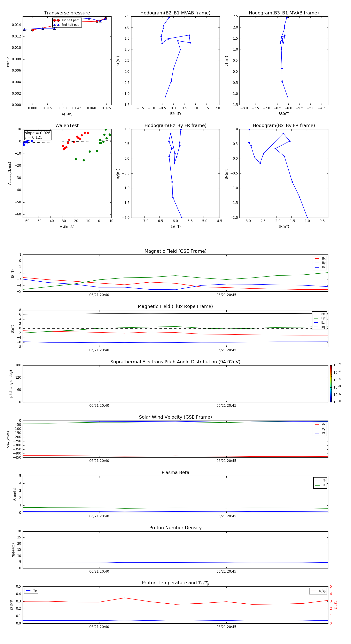Select the "Bz'" flux rope legend entry
Screen dimensions: 351x644
pos(320,323)
